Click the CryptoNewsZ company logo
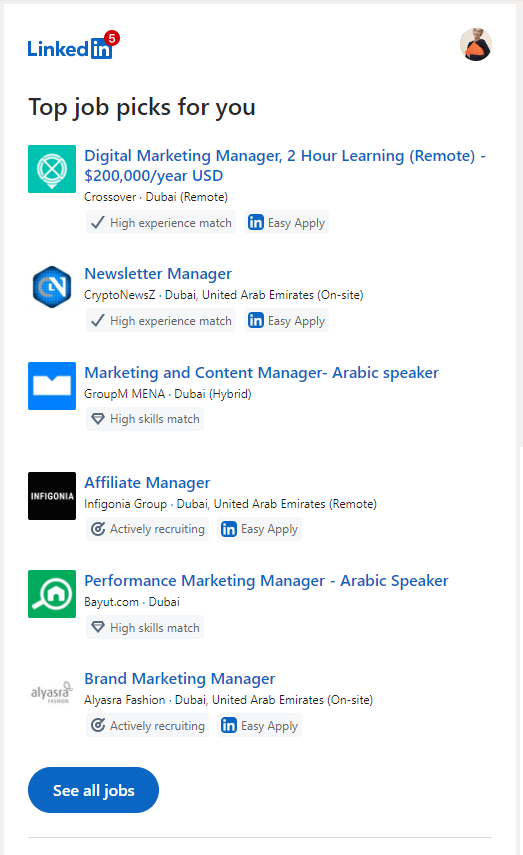This screenshot has width=523, height=855. click(x=52, y=286)
